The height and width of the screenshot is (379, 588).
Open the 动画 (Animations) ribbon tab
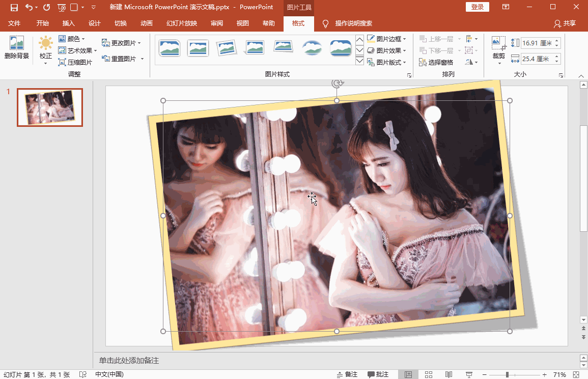click(x=147, y=23)
